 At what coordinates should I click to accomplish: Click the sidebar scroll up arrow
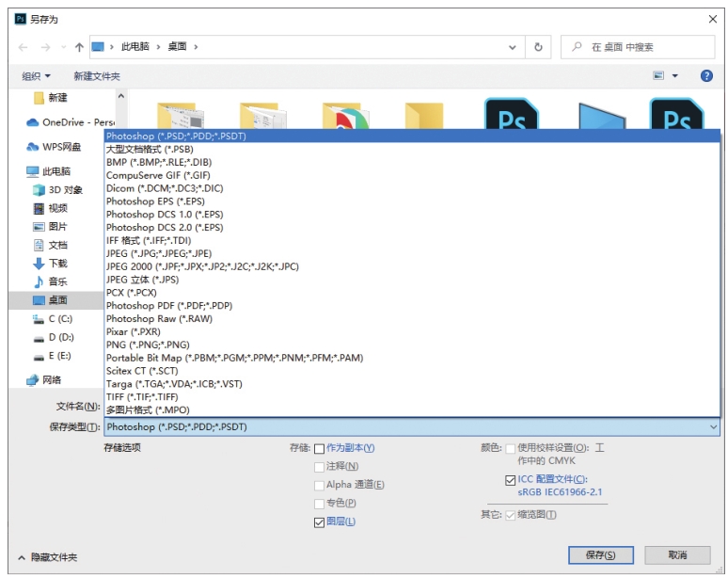coord(121,96)
